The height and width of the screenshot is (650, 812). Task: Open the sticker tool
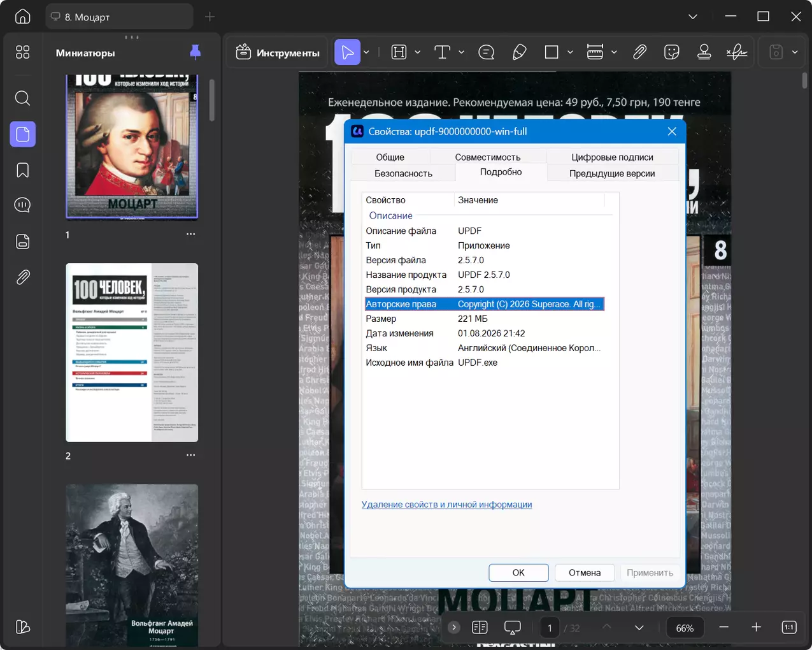(671, 52)
